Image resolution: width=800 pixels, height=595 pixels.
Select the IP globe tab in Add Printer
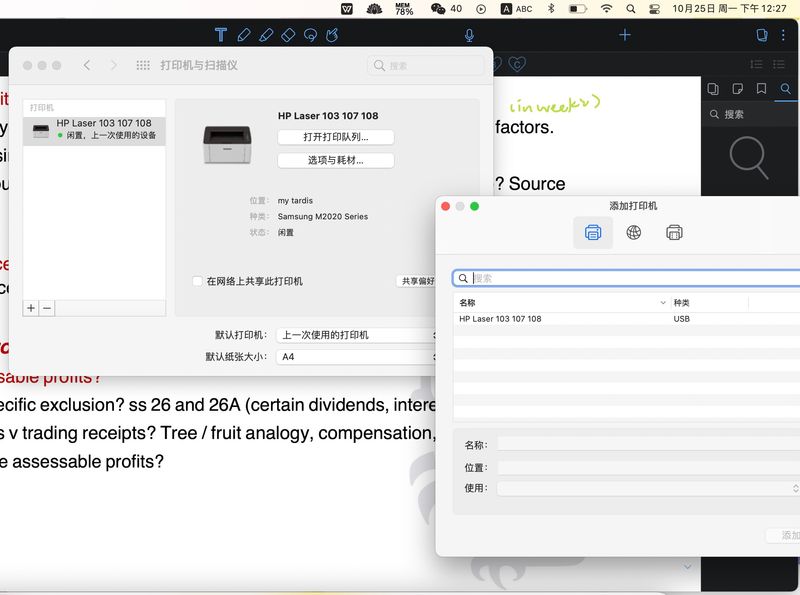[x=634, y=233]
